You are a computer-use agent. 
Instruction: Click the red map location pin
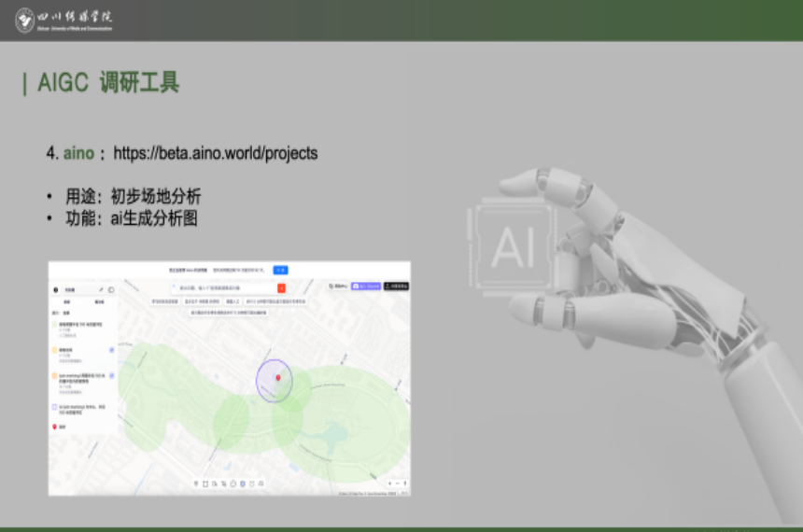tap(277, 377)
